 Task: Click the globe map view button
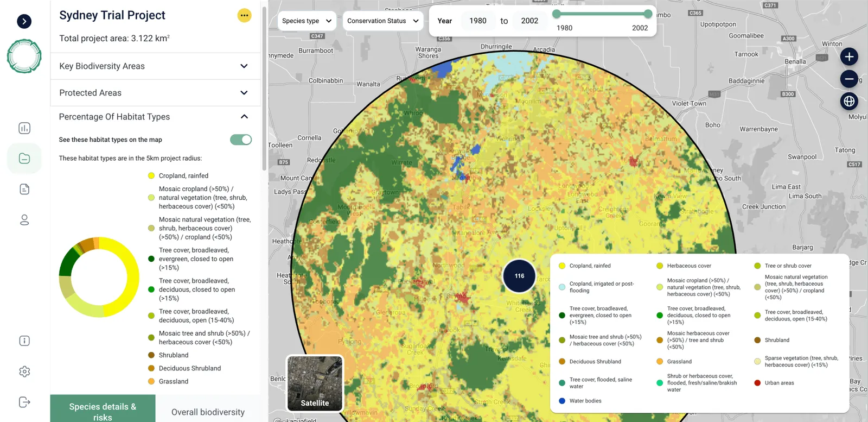point(849,101)
